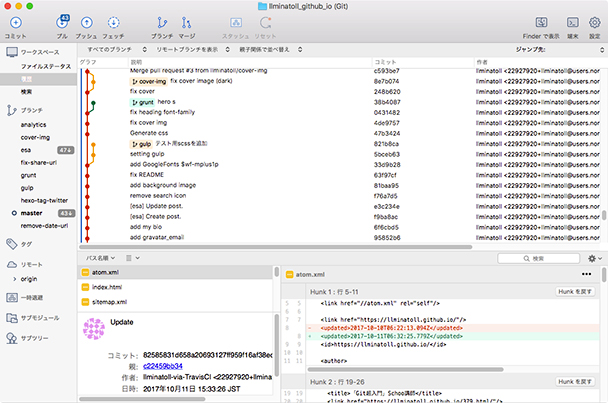Click commit hash 38b4087
This screenshot has width=608, height=403.
point(387,102)
